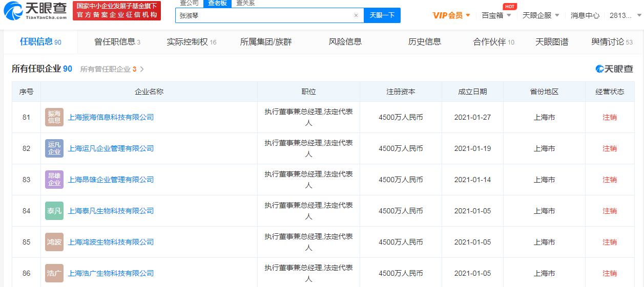Open 上海运凡企业管理有限公司 link
644x287 pixels.
click(x=111, y=148)
